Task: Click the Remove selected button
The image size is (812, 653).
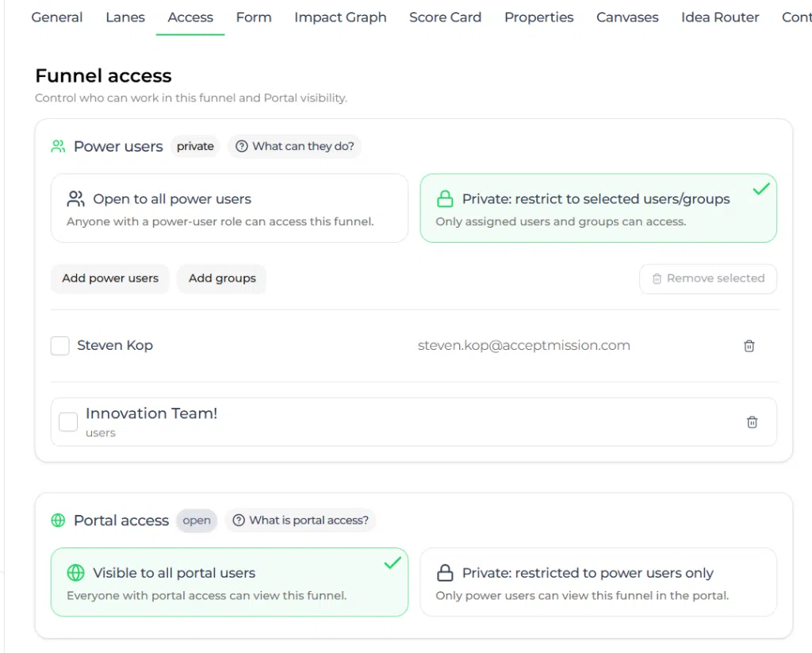Action: 708,278
